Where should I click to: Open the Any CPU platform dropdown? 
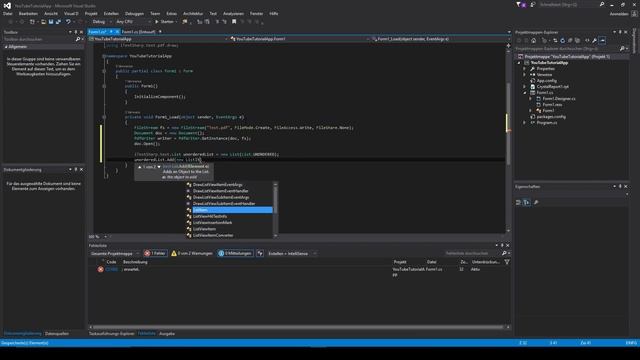tap(133, 22)
